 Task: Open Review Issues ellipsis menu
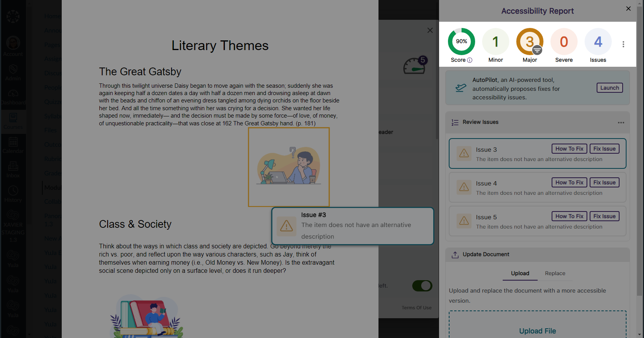(x=621, y=123)
